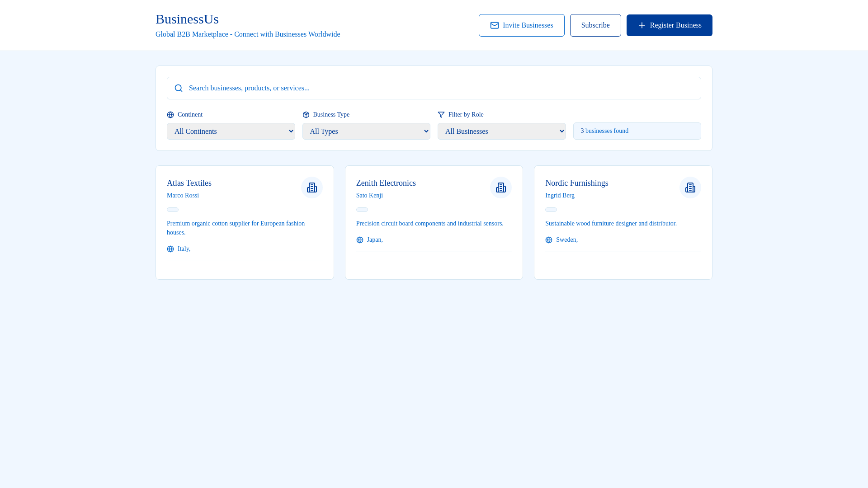Click the Continent filter label
The height and width of the screenshot is (488, 868).
[190, 115]
